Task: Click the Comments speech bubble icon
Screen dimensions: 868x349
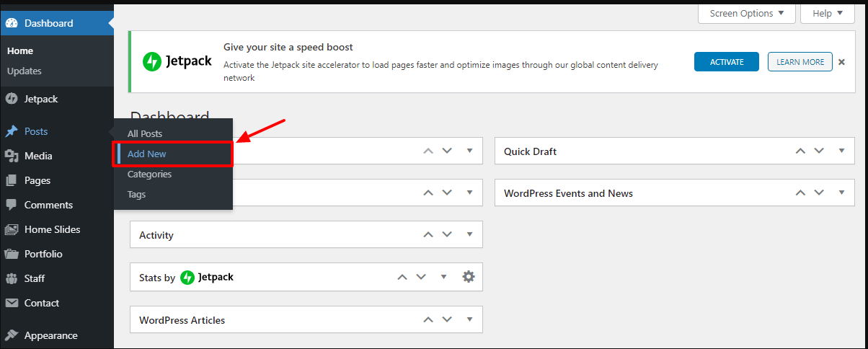Action: (x=12, y=205)
